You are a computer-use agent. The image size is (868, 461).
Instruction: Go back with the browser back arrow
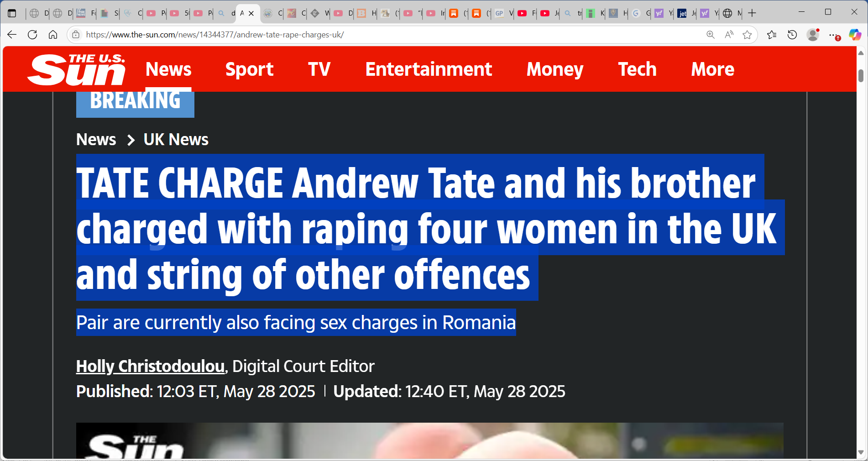point(12,35)
